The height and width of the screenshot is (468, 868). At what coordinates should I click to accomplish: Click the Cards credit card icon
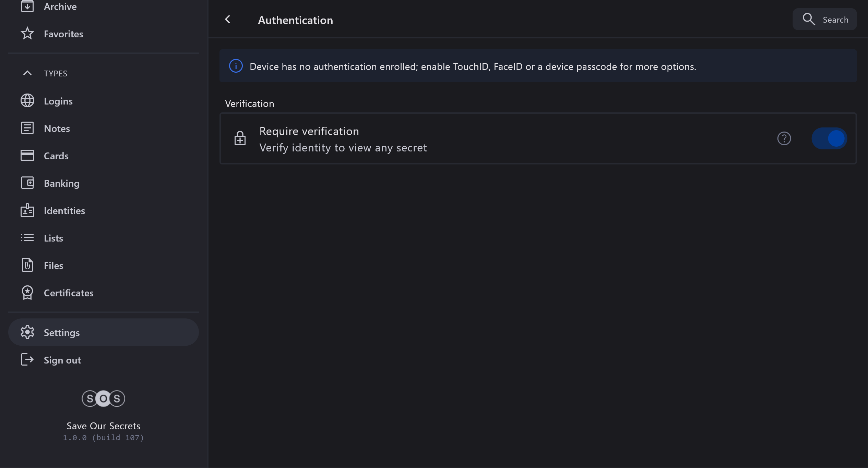(x=27, y=156)
